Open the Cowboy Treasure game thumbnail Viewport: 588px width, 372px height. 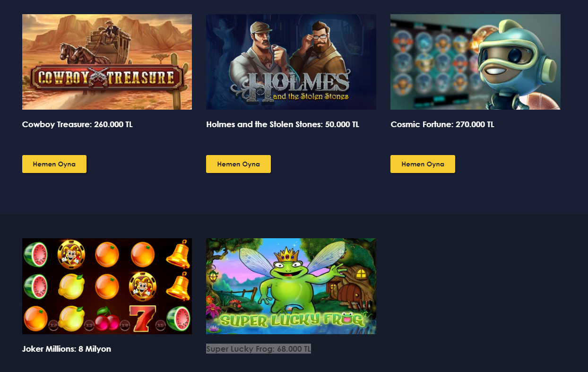(x=107, y=62)
